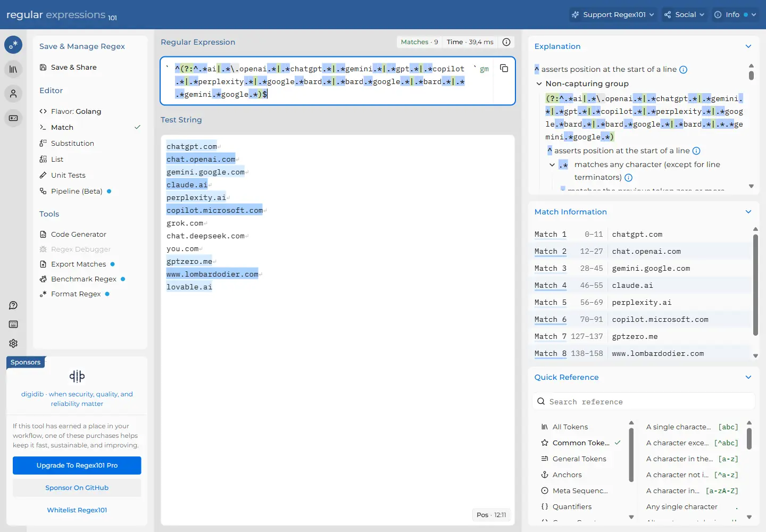
Task: Click Upgrade To Regex101 Pro button
Action: [x=77, y=465]
